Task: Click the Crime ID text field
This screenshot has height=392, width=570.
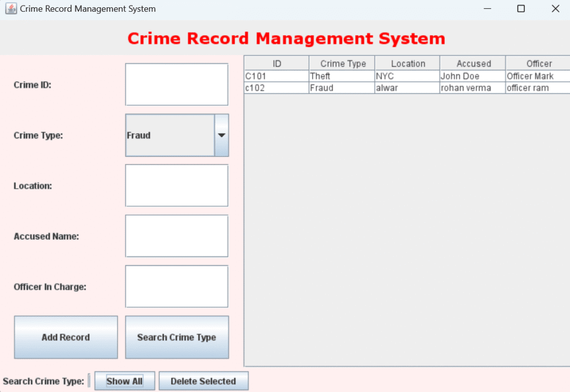Action: coord(176,85)
